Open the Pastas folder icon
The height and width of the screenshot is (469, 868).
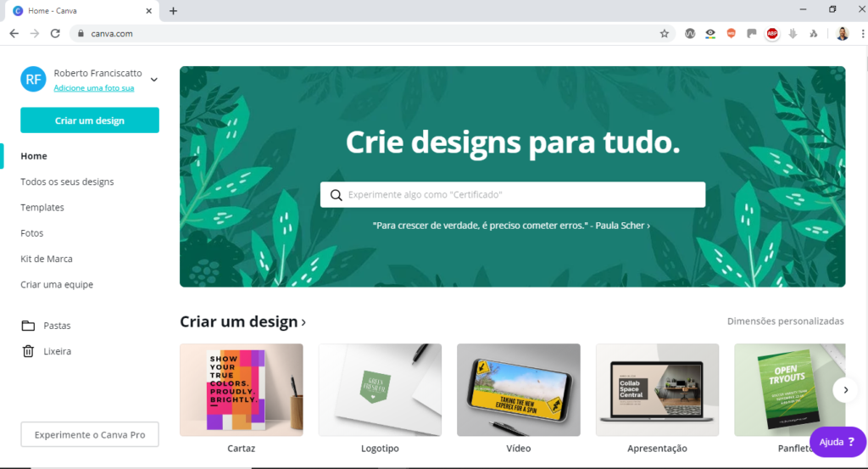(28, 326)
